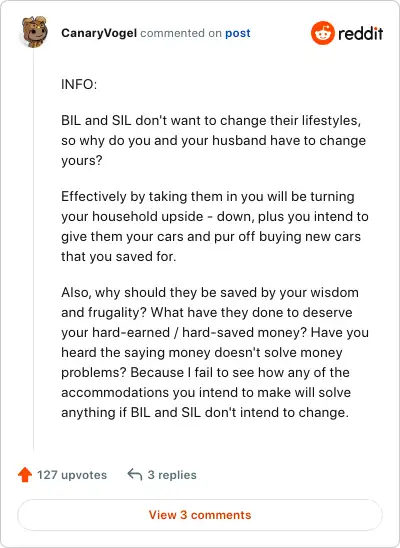Click the 'commented on' gray text
400x548 pixels.
coord(181,33)
